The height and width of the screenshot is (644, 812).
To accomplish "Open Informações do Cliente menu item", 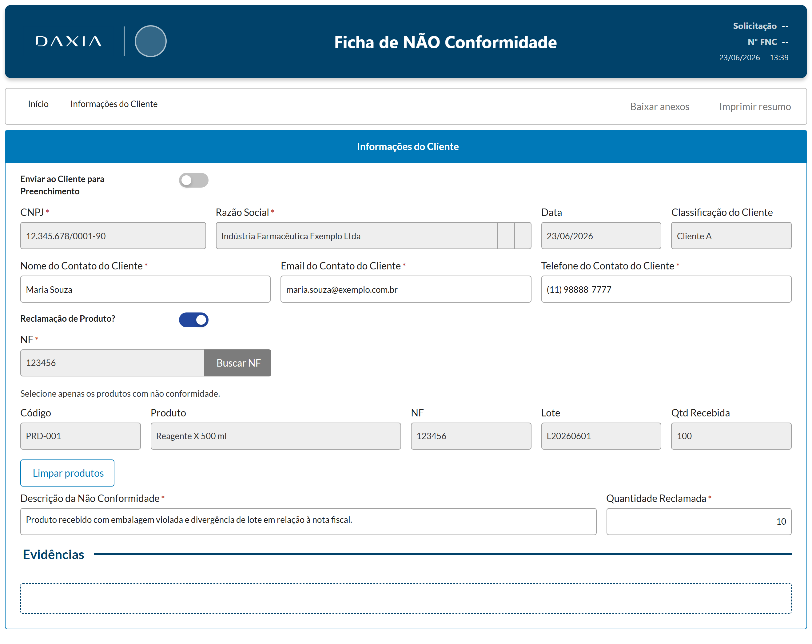I will pyautogui.click(x=114, y=104).
